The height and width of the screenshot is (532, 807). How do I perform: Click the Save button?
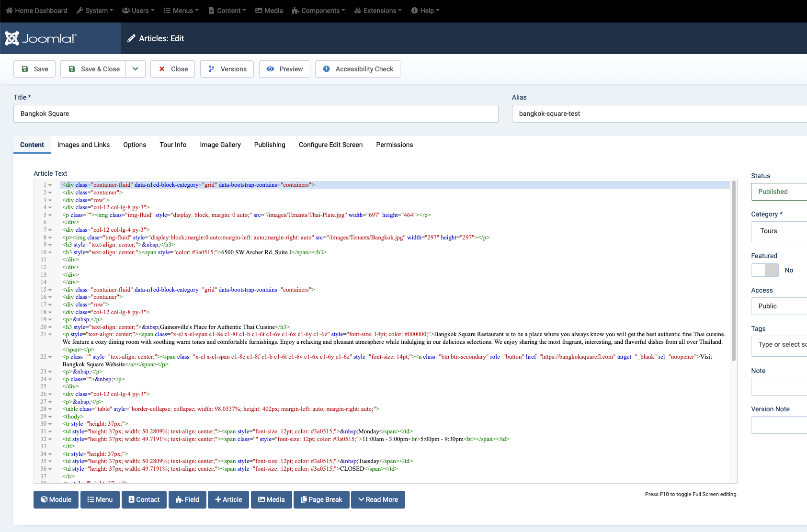click(34, 69)
